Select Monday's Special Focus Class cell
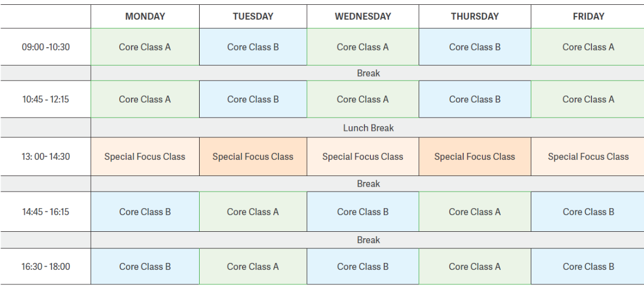The image size is (644, 286). [145, 157]
